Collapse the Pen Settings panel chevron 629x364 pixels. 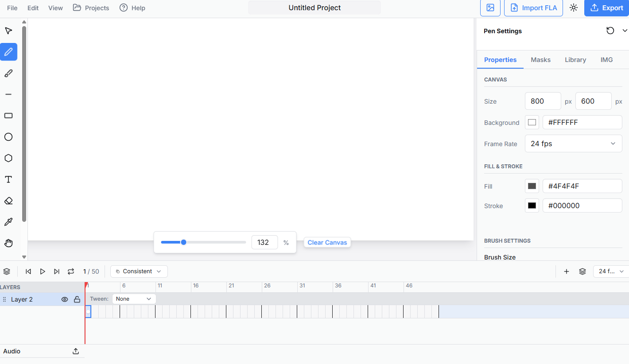pos(625,31)
